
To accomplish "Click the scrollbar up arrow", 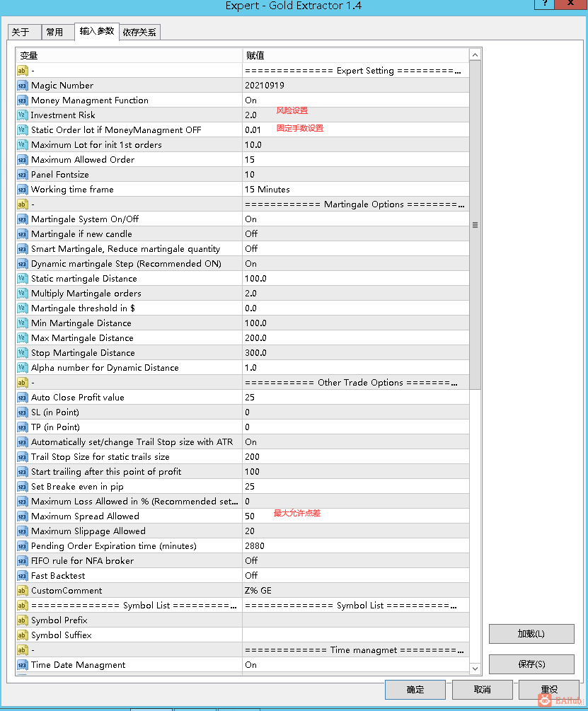I will [475, 55].
